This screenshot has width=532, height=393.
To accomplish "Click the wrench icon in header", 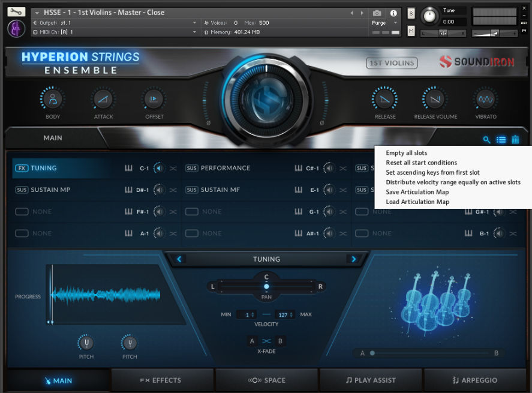I will [17, 12].
